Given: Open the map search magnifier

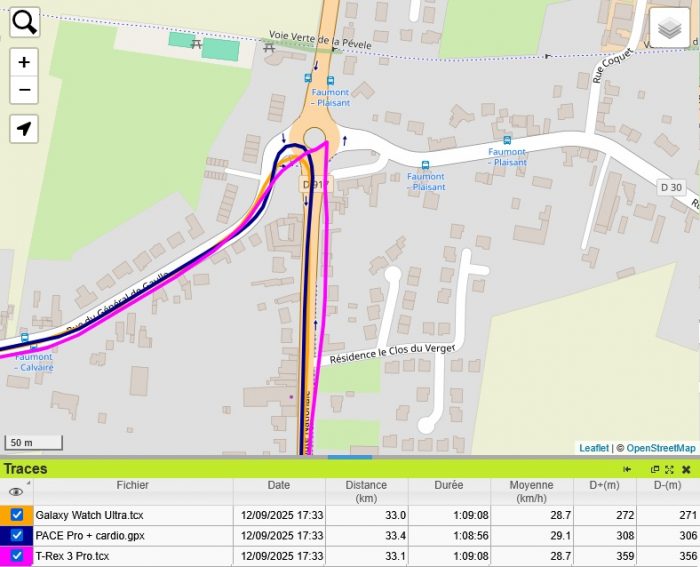Looking at the screenshot, I should click(x=25, y=22).
